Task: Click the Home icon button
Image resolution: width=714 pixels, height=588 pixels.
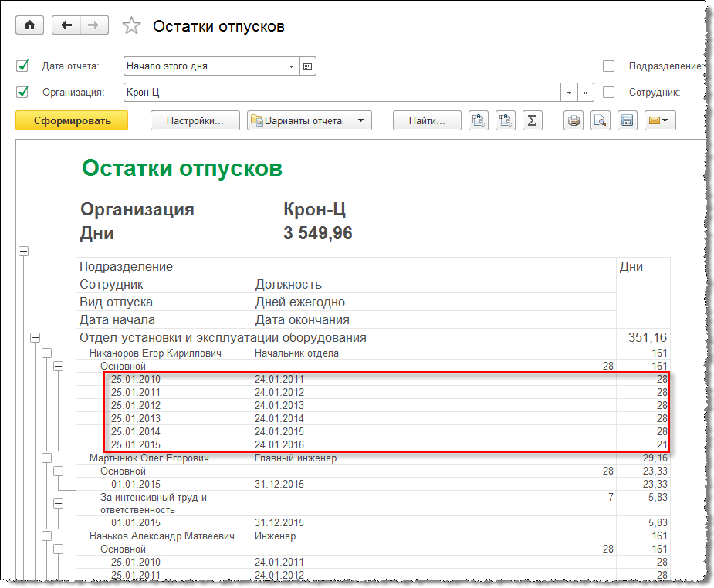Action: click(29, 25)
